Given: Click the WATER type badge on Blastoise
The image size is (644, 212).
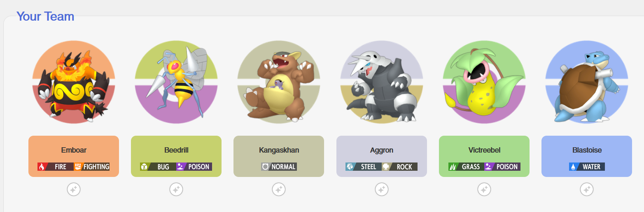Looking at the screenshot, I should [587, 167].
